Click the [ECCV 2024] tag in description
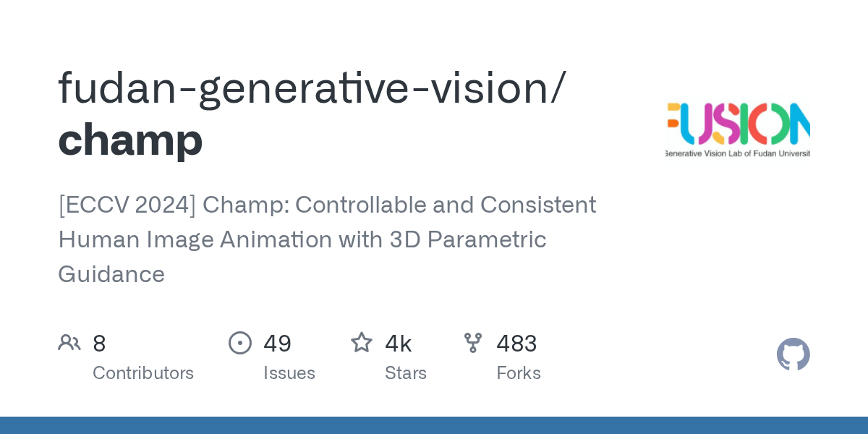This screenshot has width=868, height=434. pyautogui.click(x=127, y=205)
